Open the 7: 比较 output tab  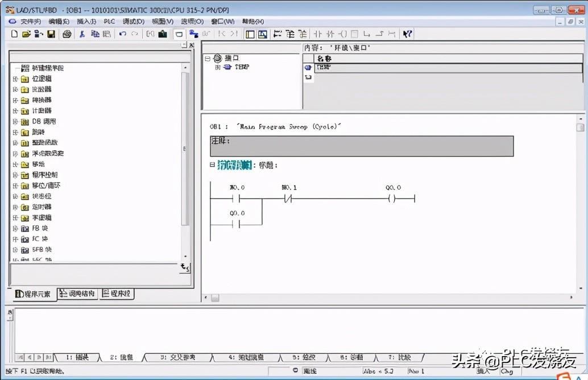click(x=399, y=357)
